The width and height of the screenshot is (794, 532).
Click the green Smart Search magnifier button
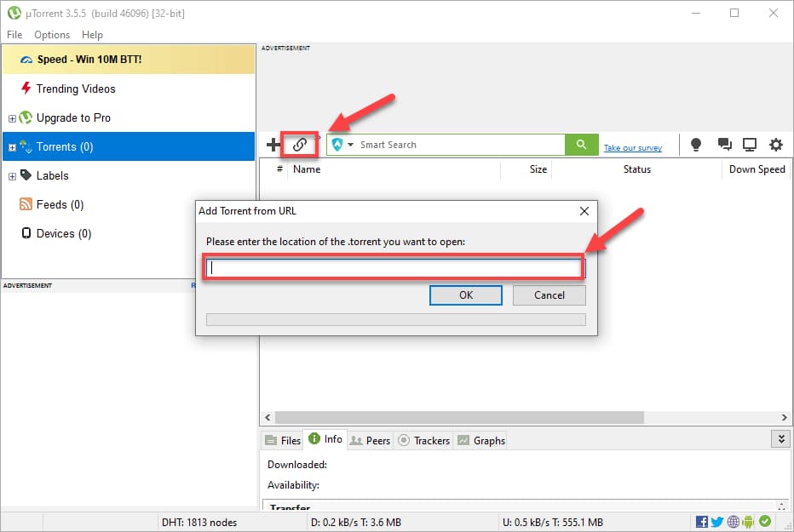pyautogui.click(x=581, y=145)
